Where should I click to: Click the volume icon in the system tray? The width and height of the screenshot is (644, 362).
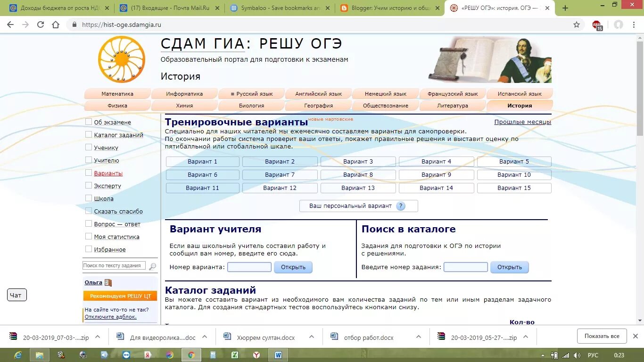(x=578, y=355)
